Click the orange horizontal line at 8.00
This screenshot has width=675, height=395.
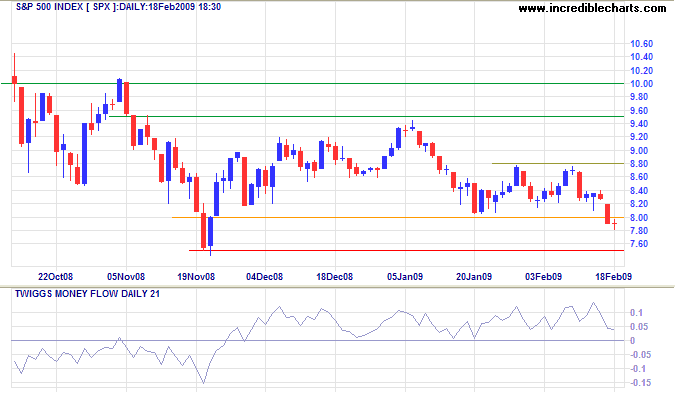pos(398,217)
